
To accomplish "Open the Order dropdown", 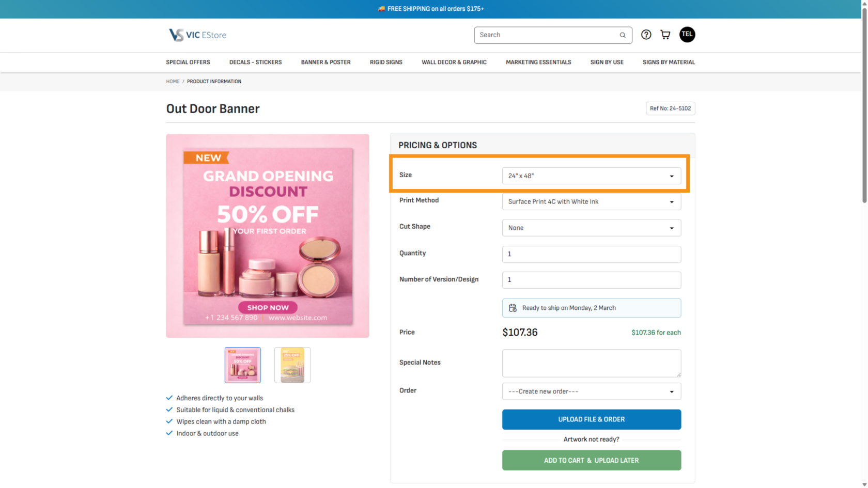I will [591, 391].
